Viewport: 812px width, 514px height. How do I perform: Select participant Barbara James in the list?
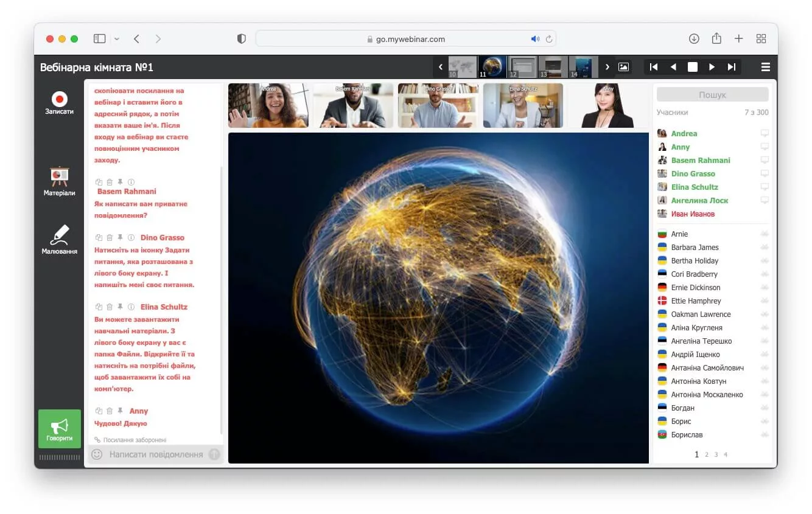click(x=695, y=248)
